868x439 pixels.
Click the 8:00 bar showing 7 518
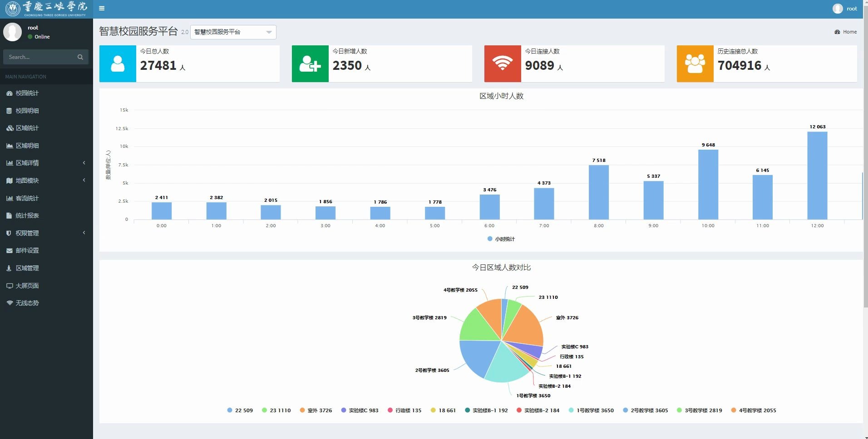point(599,192)
